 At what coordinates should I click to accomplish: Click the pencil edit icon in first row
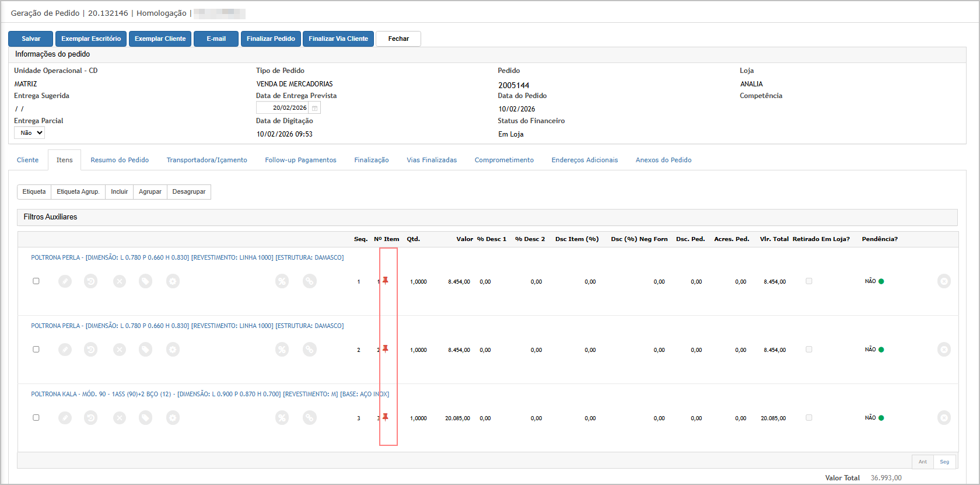pos(65,281)
